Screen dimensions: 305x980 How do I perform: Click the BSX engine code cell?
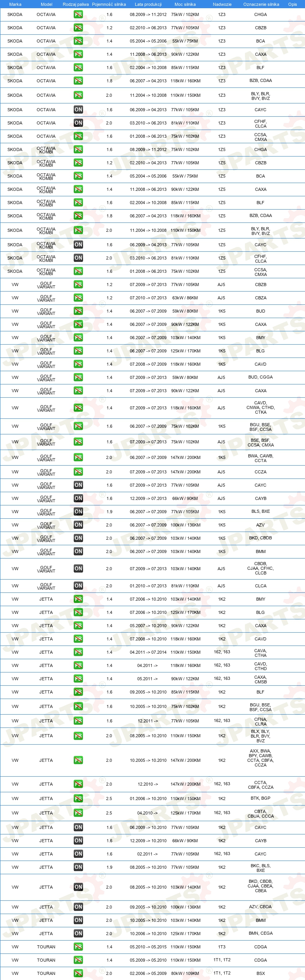(261, 973)
